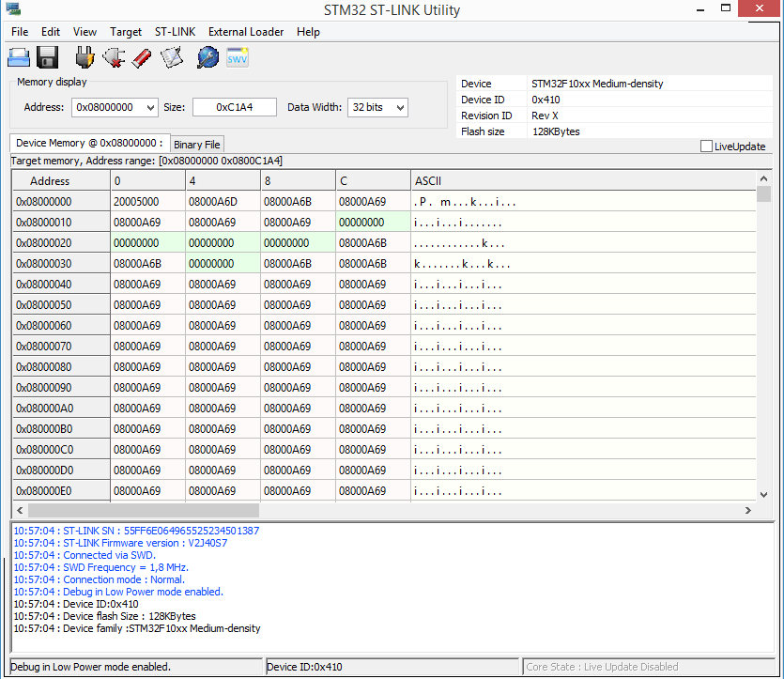Click the horizontal scrollbar right arrow
784x679 pixels.
click(748, 510)
